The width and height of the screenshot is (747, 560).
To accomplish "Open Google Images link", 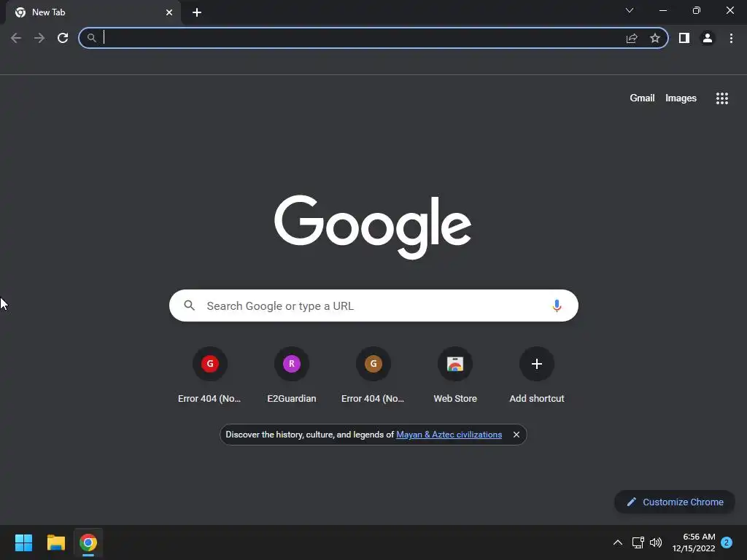I will click(681, 98).
